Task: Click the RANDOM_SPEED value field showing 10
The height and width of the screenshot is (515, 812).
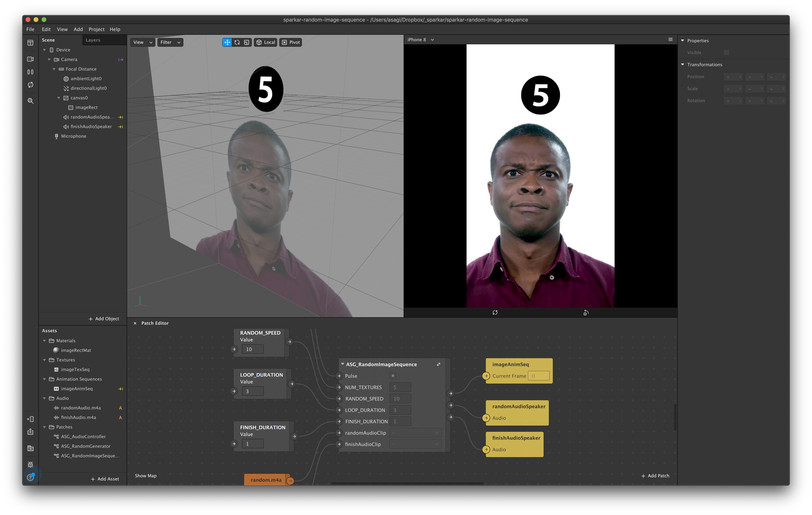Action: pyautogui.click(x=253, y=349)
